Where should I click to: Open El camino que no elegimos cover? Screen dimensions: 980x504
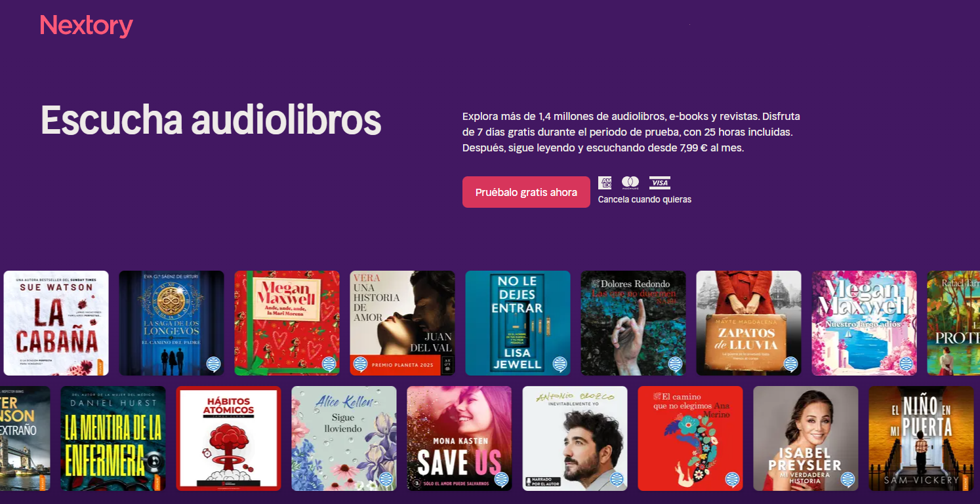point(691,438)
